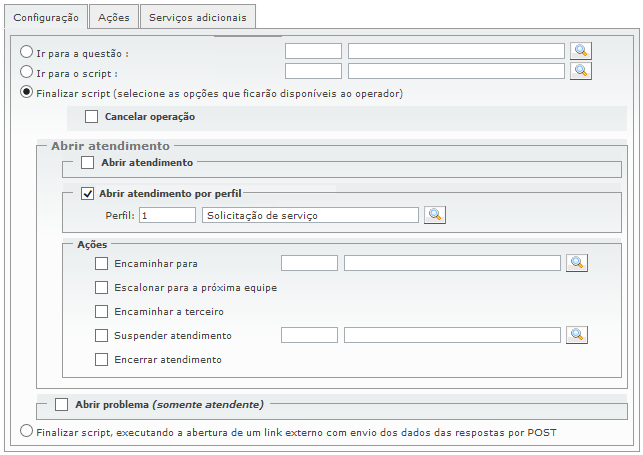
Task: Select the 'Configuração' tab
Action: point(44,16)
